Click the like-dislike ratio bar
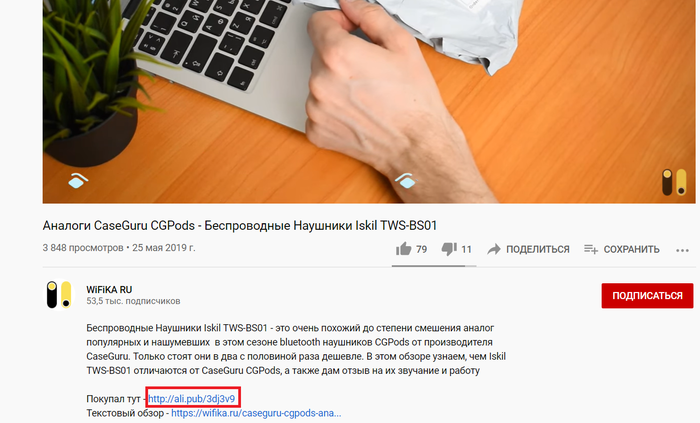The height and width of the screenshot is (423, 700). [x=434, y=266]
